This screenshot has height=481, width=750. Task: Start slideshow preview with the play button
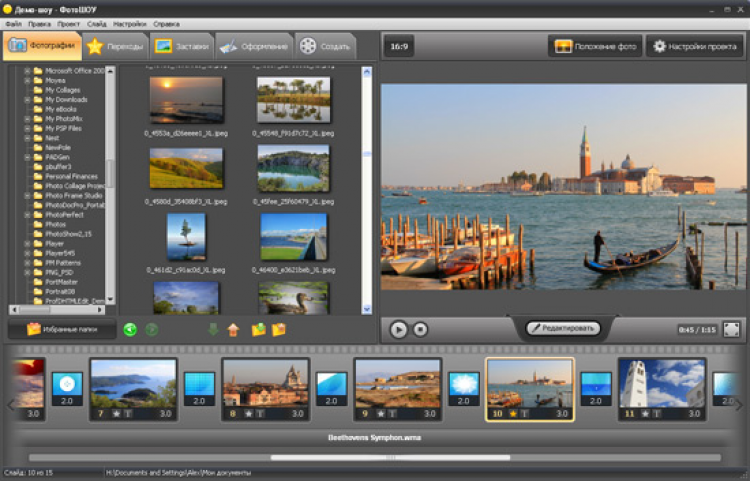tap(398, 329)
